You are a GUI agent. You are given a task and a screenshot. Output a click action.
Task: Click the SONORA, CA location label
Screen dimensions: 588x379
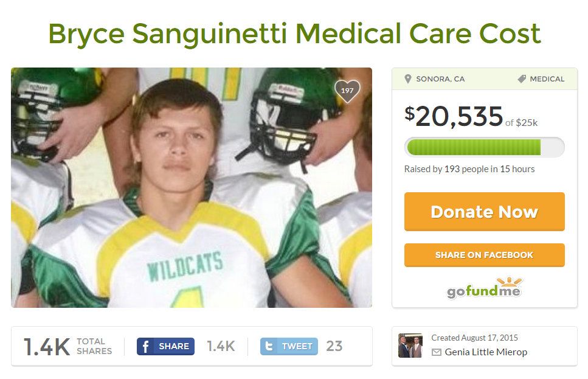[x=440, y=79]
